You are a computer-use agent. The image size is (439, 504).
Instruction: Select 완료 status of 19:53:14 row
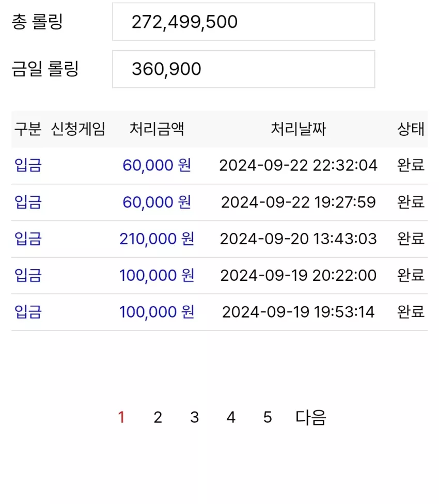[x=411, y=312]
